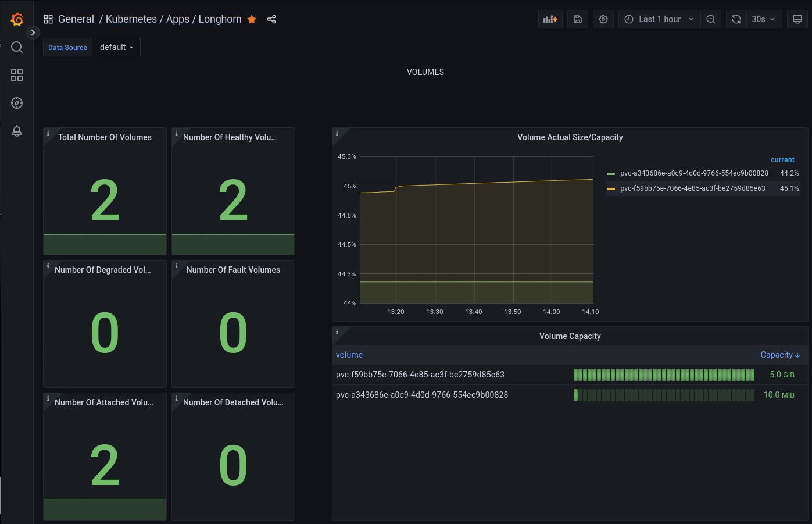Screen dimensions: 812x524
Task: Show info for Number Of Detached Volumes panel
Action: (177, 398)
